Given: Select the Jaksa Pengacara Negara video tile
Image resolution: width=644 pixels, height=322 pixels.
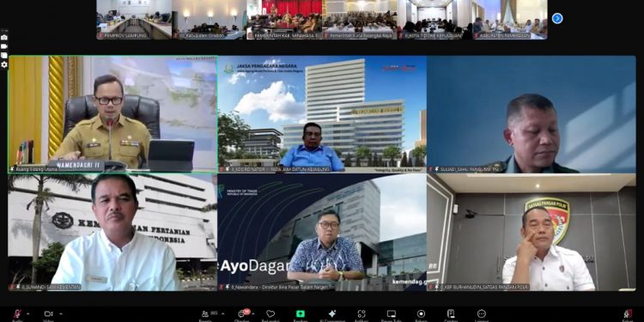Looking at the screenshot, I should [322, 114].
